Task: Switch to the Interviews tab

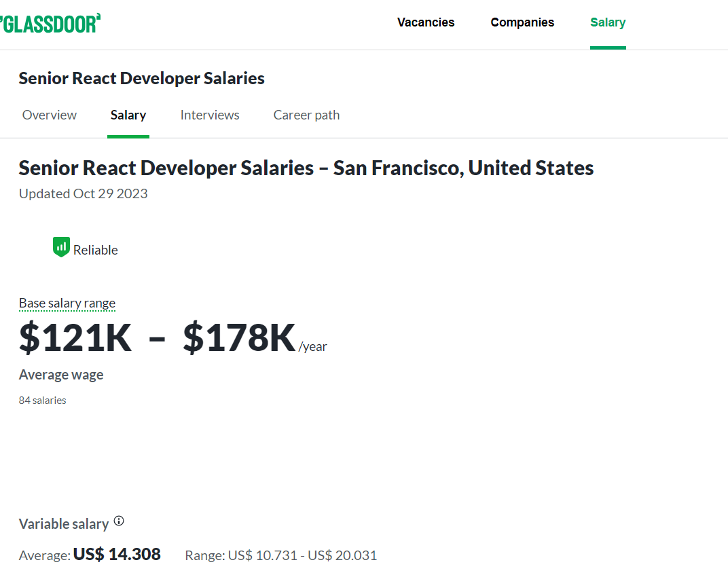Action: point(209,115)
